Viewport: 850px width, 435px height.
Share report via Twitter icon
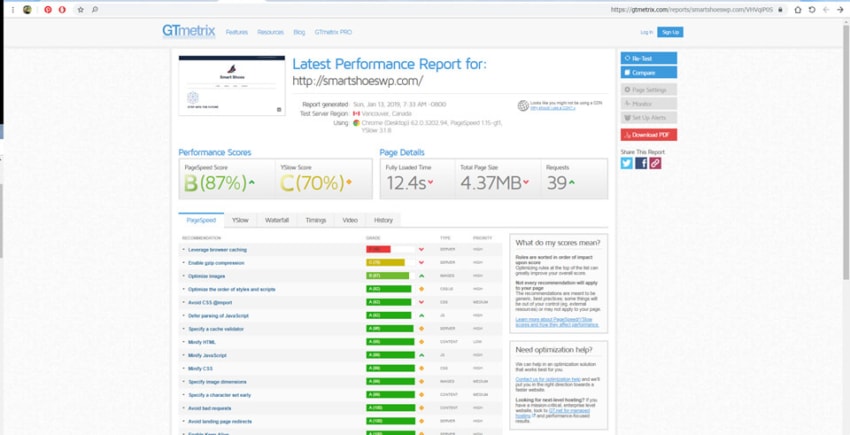(627, 163)
